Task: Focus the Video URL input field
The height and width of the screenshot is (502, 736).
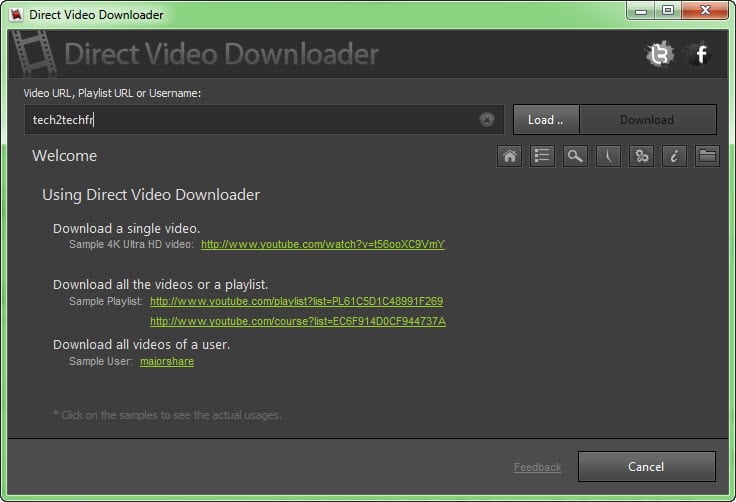Action: pos(264,120)
